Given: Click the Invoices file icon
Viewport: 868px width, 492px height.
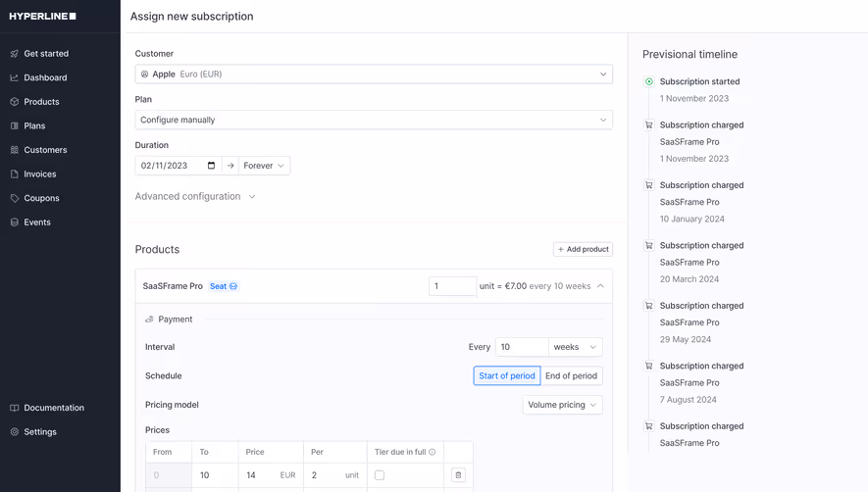Looking at the screenshot, I should [x=15, y=174].
